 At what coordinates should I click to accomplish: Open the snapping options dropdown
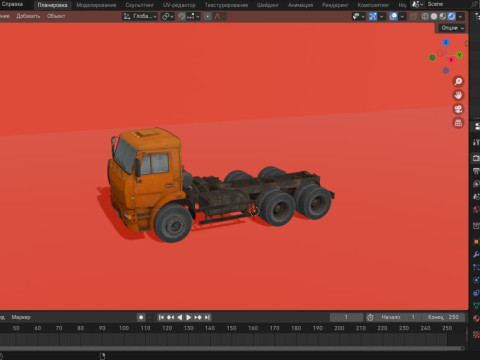(193, 16)
